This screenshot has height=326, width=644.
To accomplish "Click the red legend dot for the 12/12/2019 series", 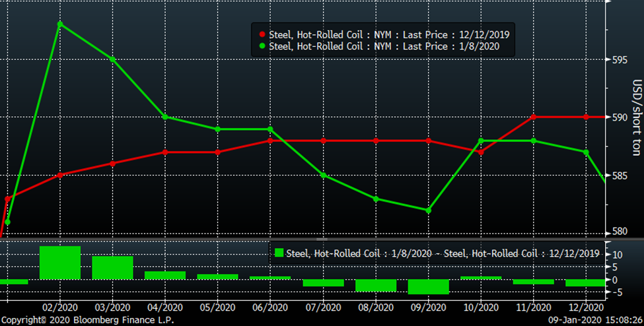I will [x=262, y=34].
